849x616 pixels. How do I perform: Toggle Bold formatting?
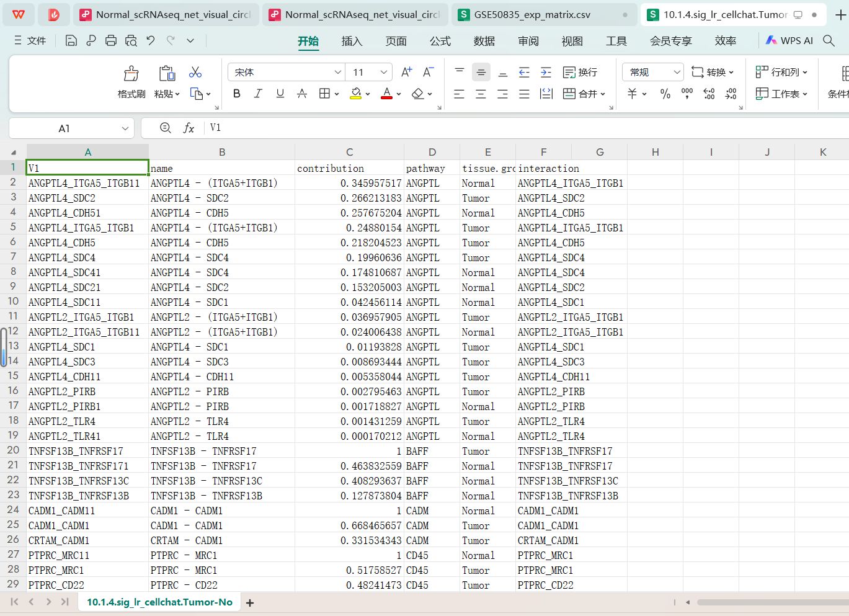(x=236, y=94)
